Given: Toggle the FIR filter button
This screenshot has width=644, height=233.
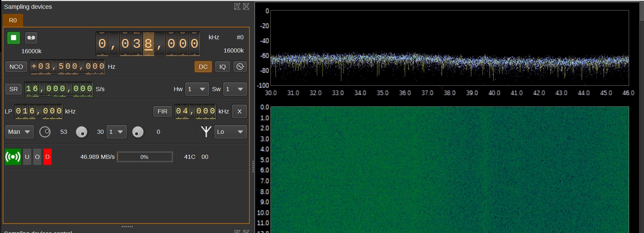Looking at the screenshot, I should [163, 111].
